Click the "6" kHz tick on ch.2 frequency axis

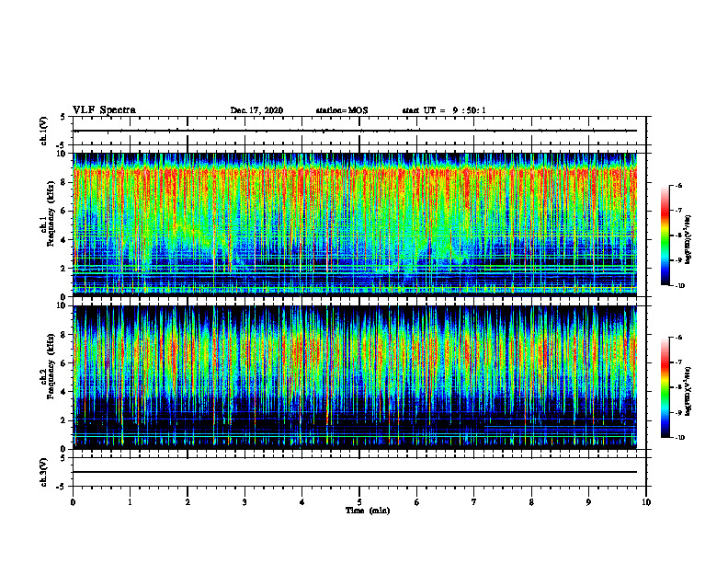click(64, 363)
